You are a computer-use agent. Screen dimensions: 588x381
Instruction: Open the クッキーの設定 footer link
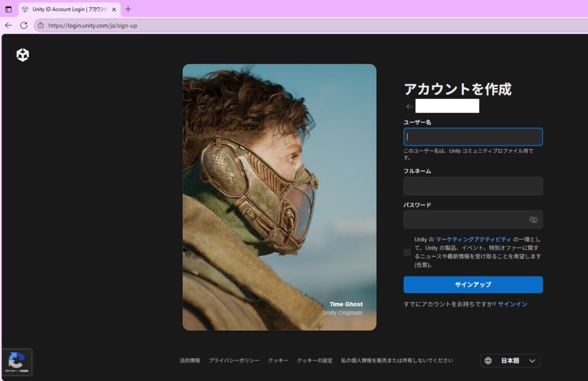tap(315, 360)
